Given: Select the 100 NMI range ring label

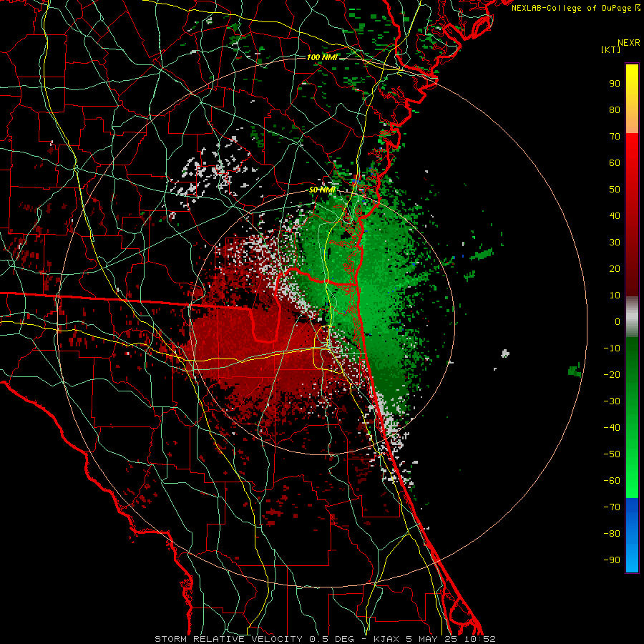Looking at the screenshot, I should (x=322, y=57).
